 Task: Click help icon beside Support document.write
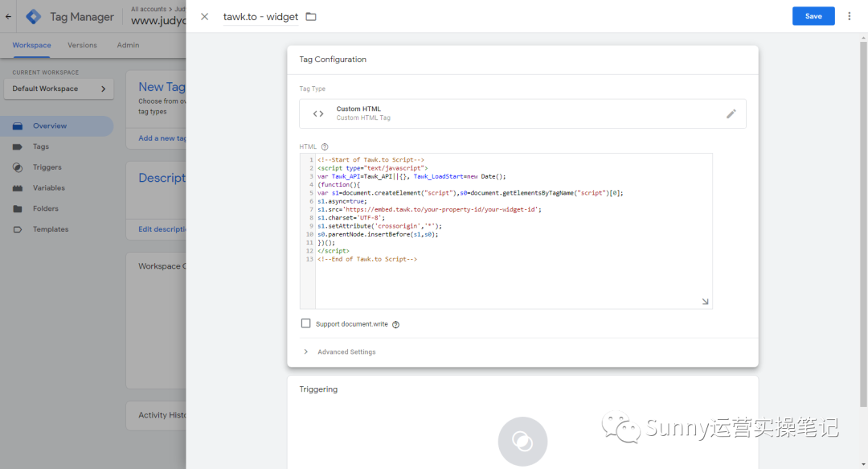pos(395,324)
